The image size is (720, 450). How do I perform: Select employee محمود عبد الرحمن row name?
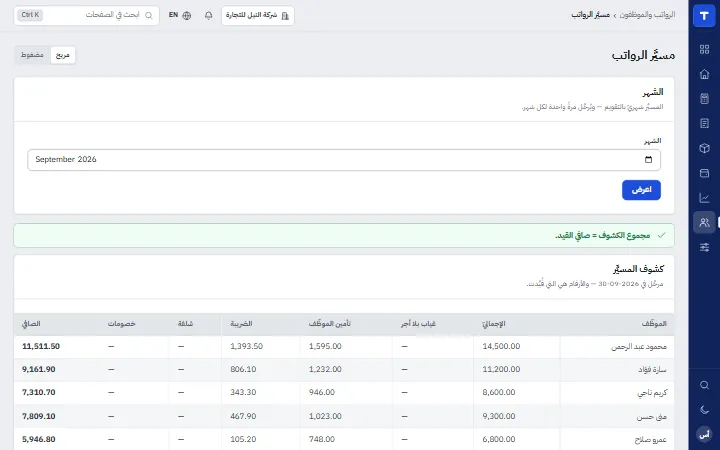[639, 347]
